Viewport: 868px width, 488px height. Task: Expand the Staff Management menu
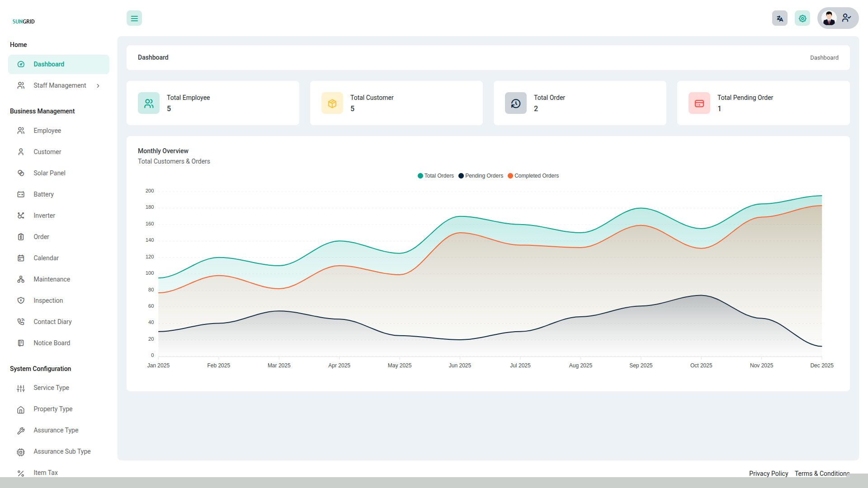59,85
